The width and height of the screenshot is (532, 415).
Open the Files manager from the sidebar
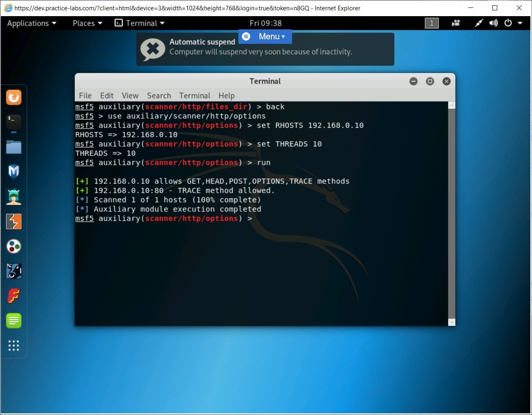(14, 147)
